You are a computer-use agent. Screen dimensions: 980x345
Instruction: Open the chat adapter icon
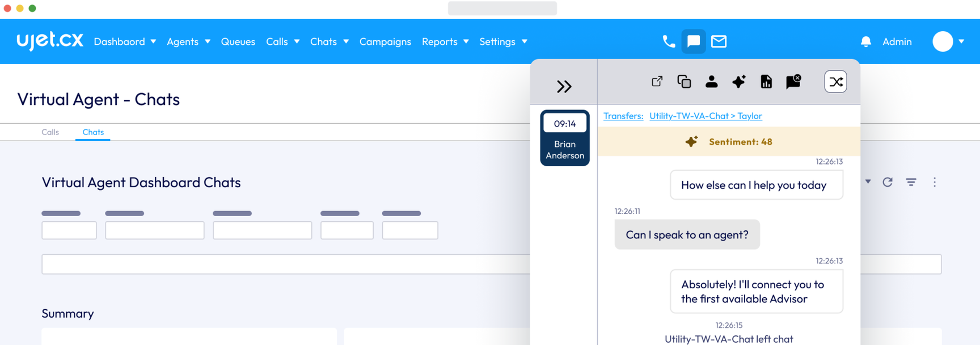click(694, 41)
